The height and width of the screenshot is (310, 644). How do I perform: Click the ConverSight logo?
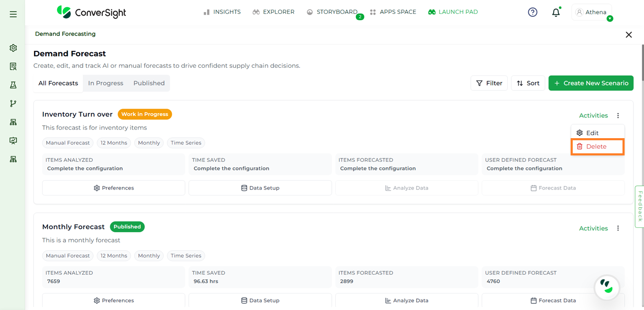point(92,12)
